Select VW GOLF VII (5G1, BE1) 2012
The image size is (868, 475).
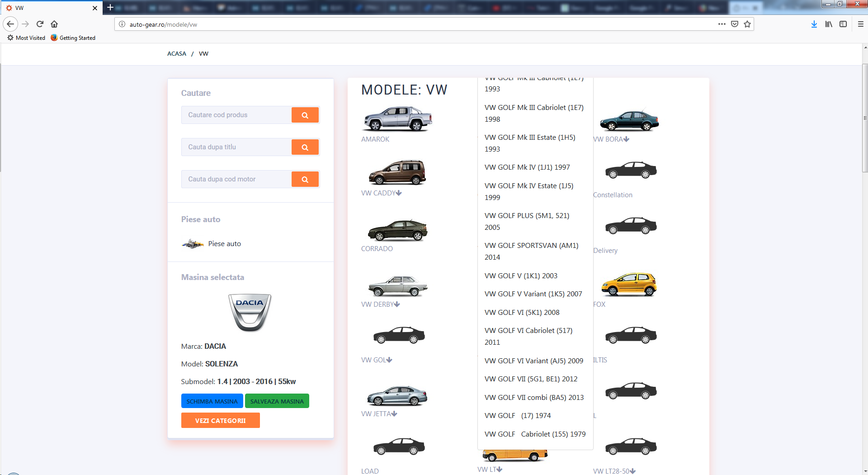(531, 379)
